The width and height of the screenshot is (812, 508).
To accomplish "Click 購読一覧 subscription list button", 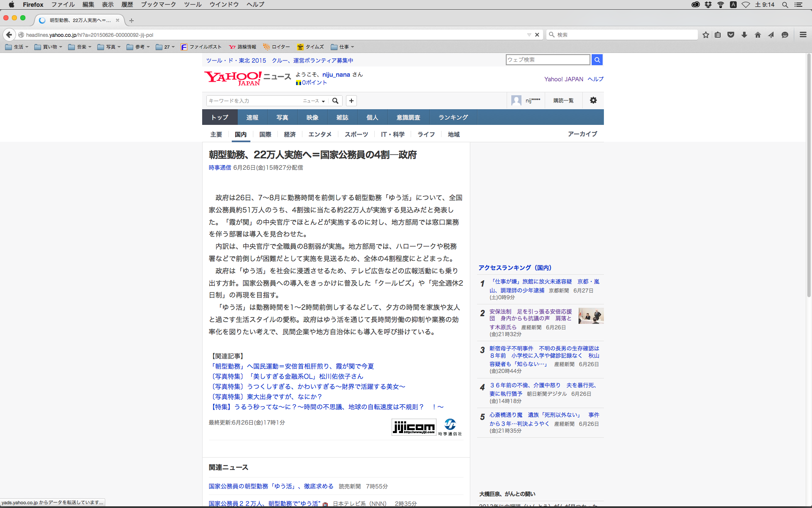I will pyautogui.click(x=563, y=100).
